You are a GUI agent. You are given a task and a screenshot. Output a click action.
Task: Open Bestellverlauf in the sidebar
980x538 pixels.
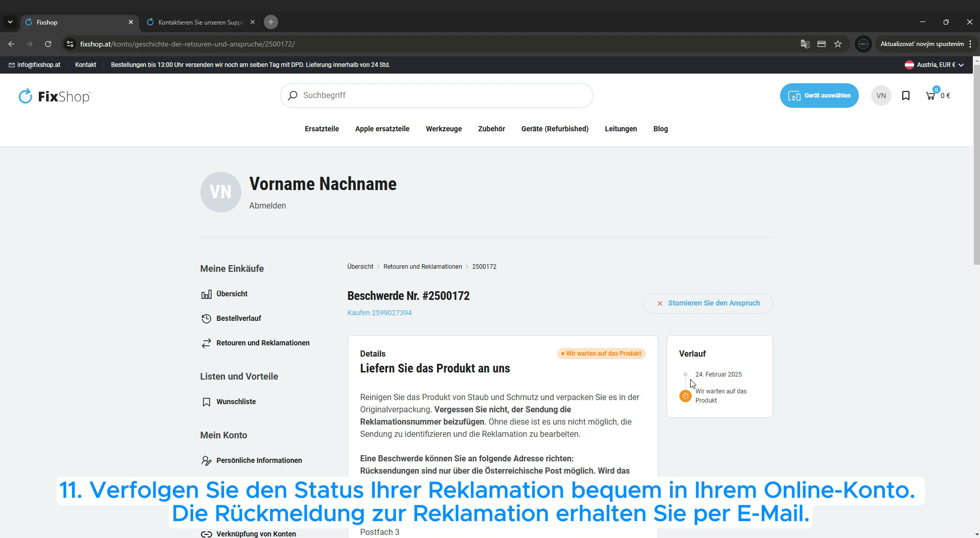238,318
